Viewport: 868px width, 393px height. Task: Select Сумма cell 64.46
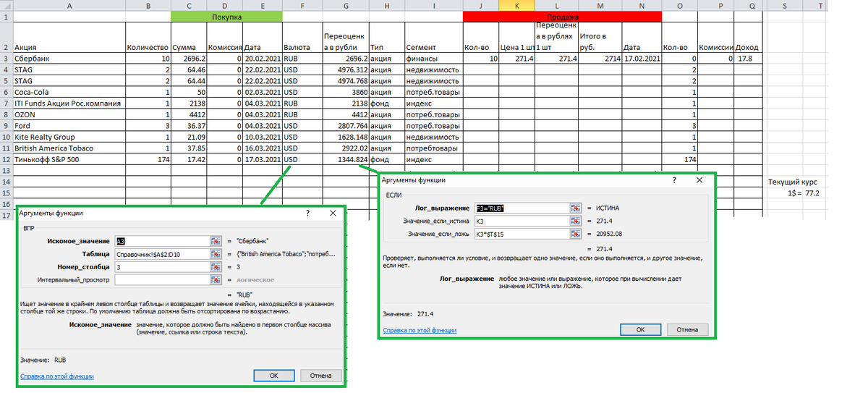189,69
